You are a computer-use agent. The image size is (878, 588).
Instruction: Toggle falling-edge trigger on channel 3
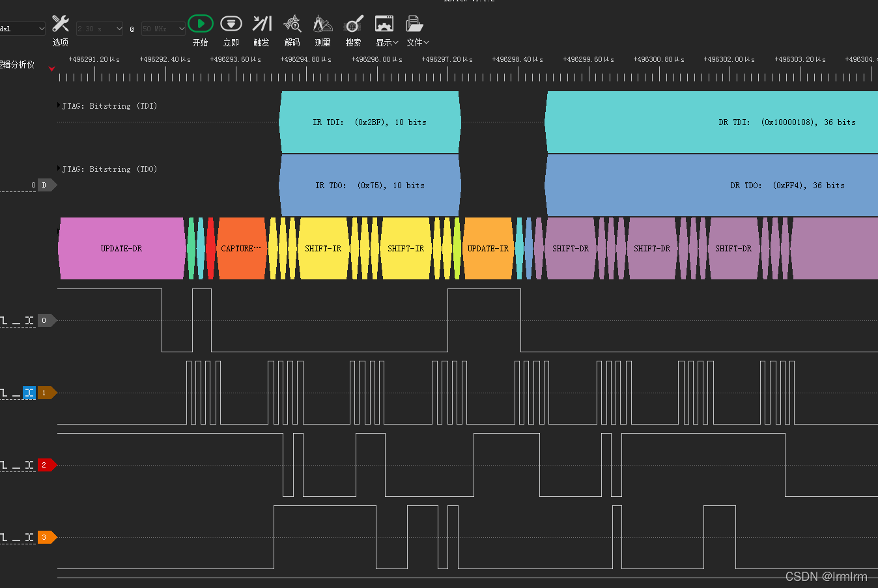(x=4, y=537)
